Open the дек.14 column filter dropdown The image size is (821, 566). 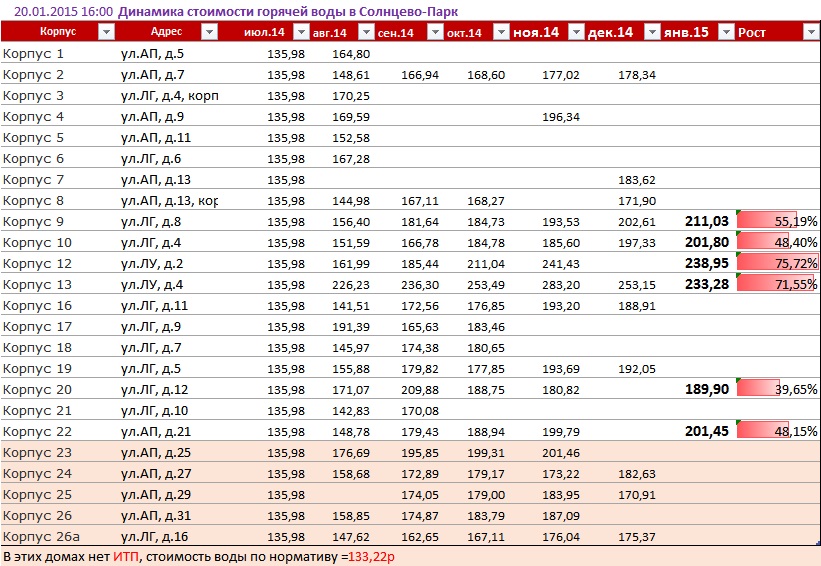tap(652, 32)
